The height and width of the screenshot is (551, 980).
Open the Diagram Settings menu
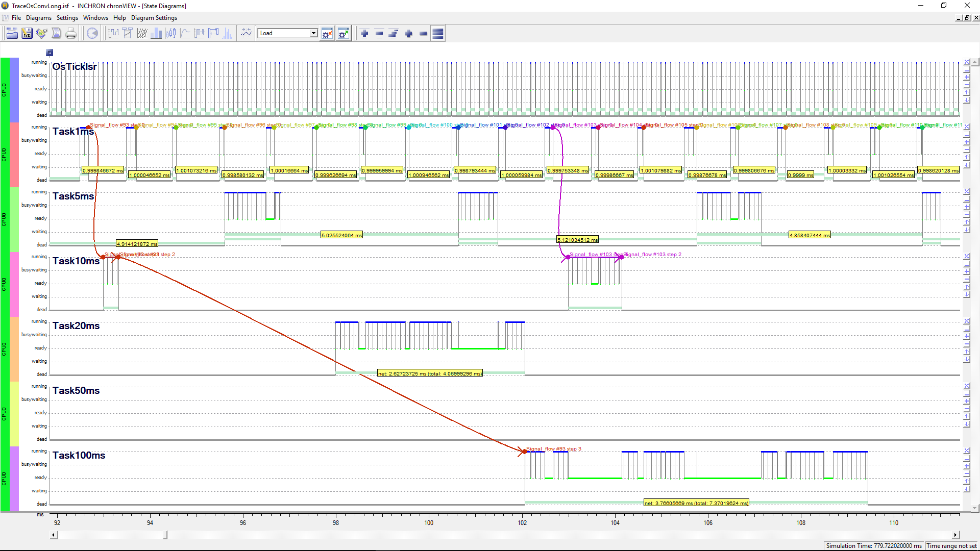click(154, 18)
